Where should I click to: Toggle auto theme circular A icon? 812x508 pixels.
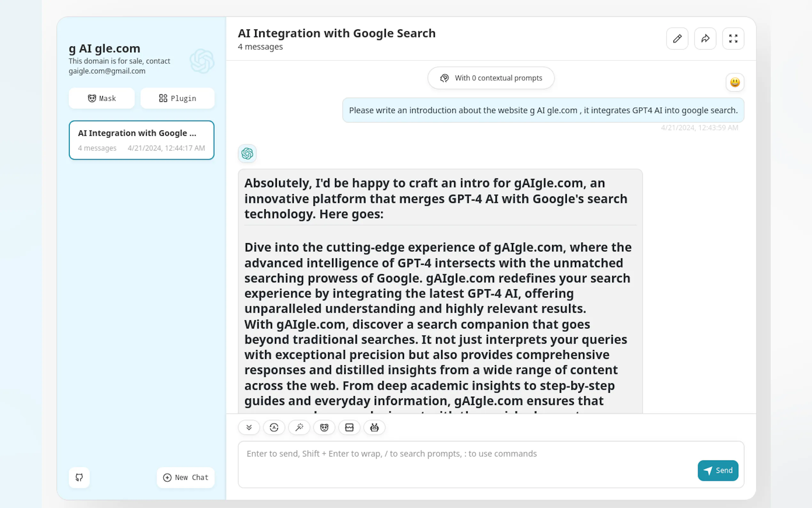[x=274, y=427]
